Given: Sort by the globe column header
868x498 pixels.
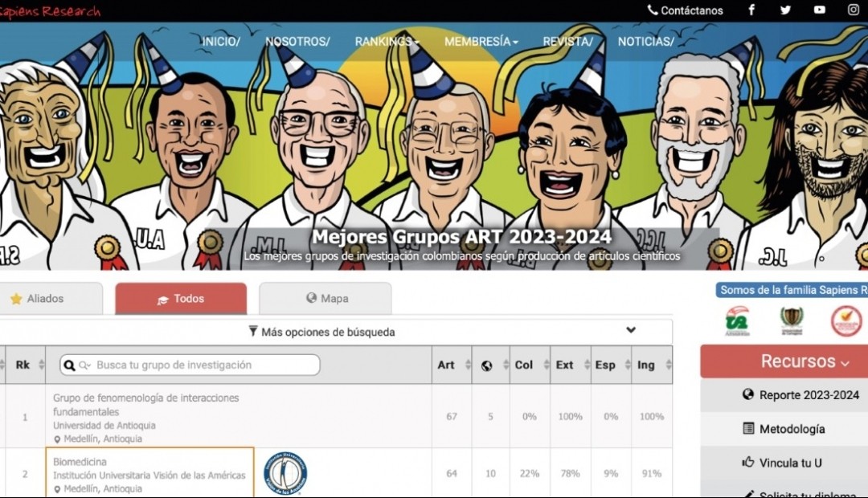Looking at the screenshot, I should click(x=490, y=365).
